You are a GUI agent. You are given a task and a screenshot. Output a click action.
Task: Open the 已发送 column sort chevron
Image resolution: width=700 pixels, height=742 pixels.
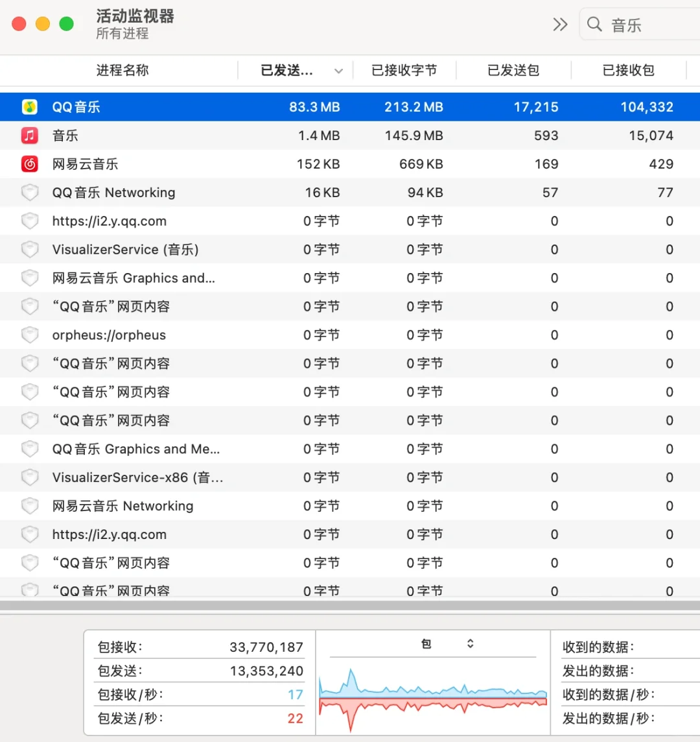(339, 71)
